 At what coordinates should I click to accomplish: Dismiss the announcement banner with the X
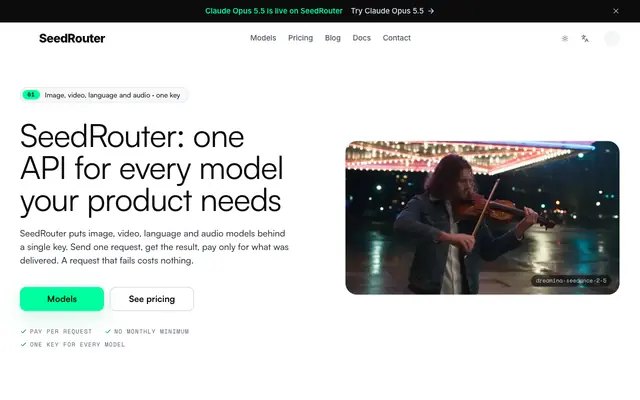pos(616,11)
